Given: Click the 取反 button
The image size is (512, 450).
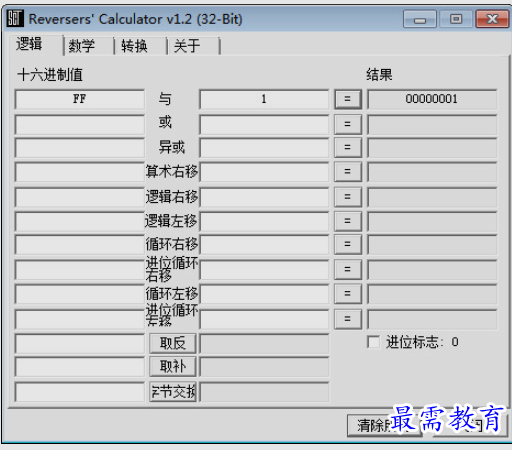Looking at the screenshot, I should pyautogui.click(x=173, y=343).
